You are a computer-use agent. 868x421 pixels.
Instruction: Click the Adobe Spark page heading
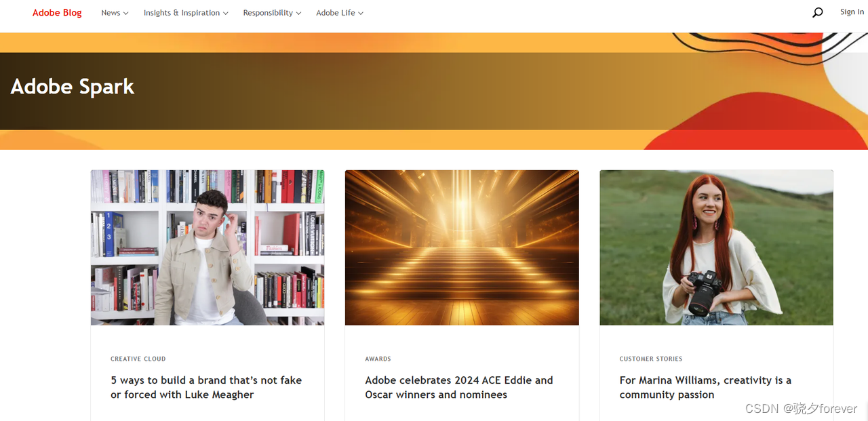pos(73,87)
